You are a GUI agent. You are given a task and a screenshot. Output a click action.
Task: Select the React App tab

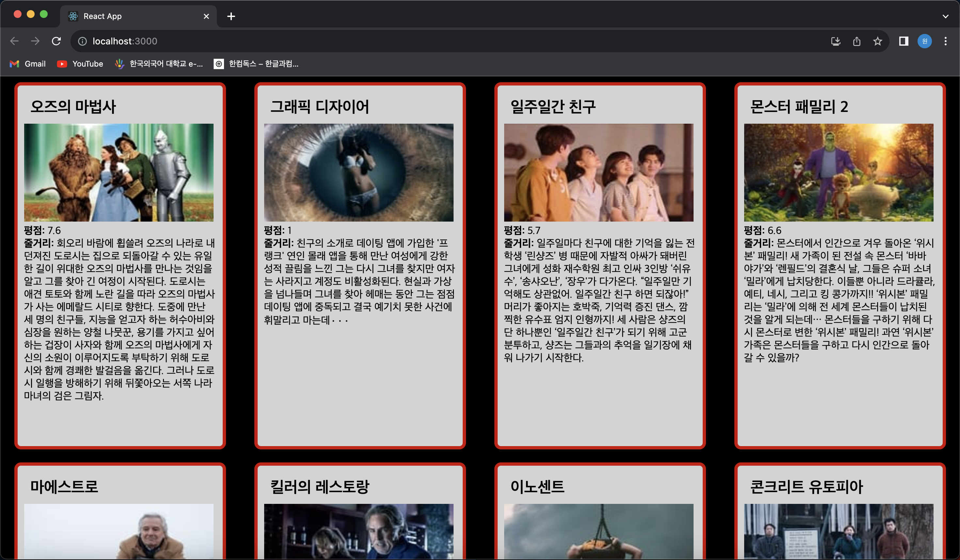coord(138,16)
